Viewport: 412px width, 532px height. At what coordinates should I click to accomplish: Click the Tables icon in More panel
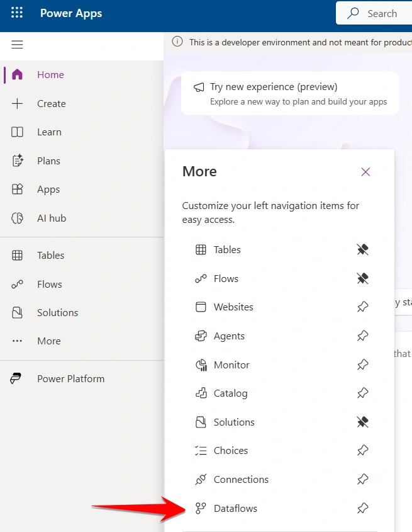tap(201, 250)
